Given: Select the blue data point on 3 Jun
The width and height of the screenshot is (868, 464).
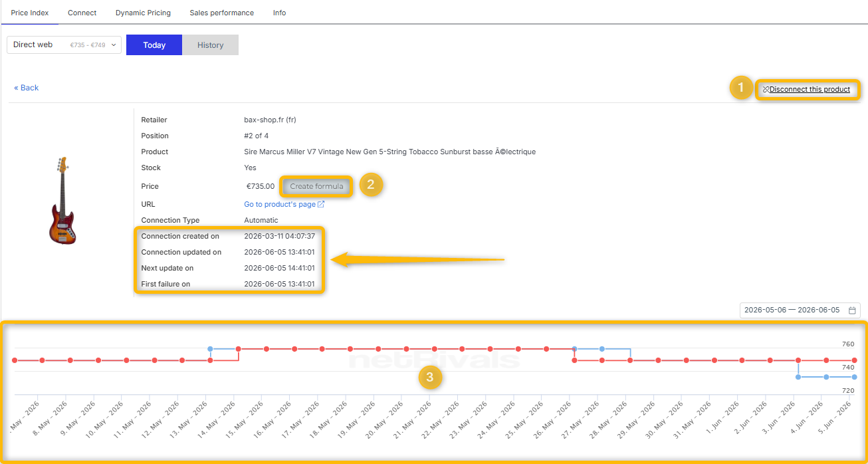Looking at the screenshot, I should pyautogui.click(x=798, y=377).
